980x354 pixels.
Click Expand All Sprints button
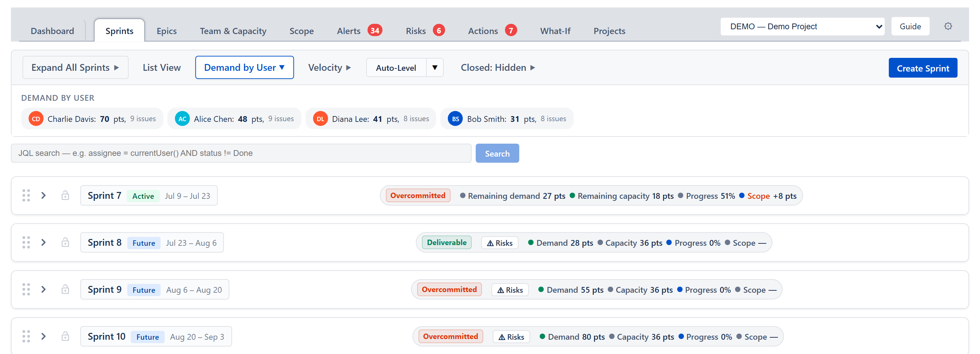(x=75, y=67)
